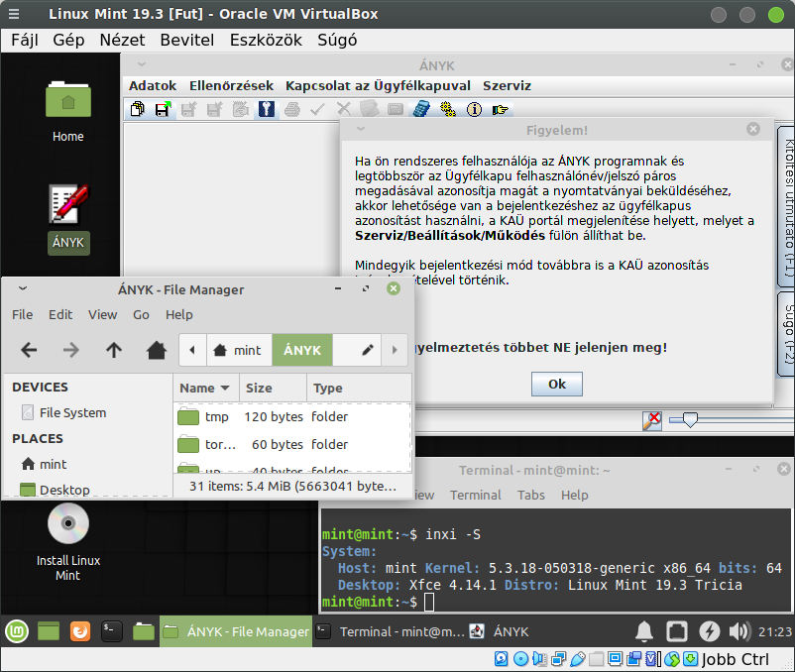795x672 pixels.
Task: Click the pencil edit-path icon in File Manager
Action: point(368,350)
